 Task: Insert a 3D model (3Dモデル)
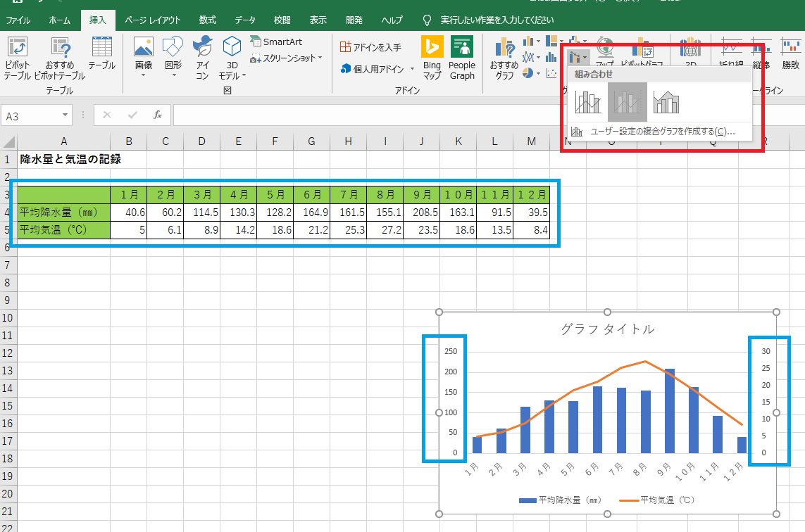tap(232, 58)
